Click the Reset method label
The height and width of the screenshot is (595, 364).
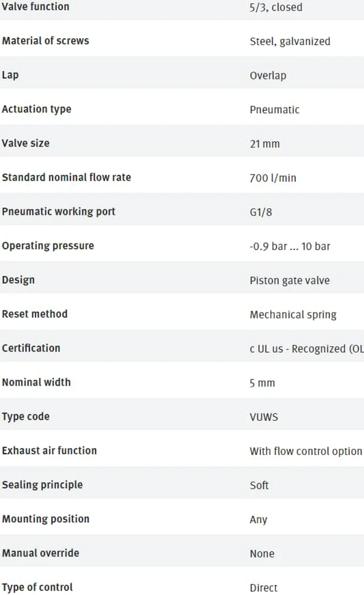[35, 314]
